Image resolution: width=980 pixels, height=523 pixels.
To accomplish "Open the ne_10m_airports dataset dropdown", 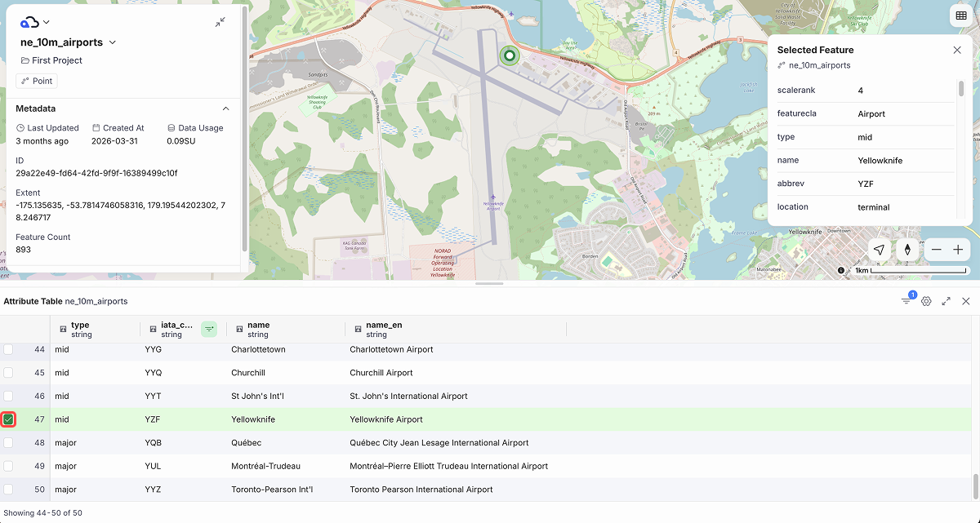I will [x=113, y=42].
